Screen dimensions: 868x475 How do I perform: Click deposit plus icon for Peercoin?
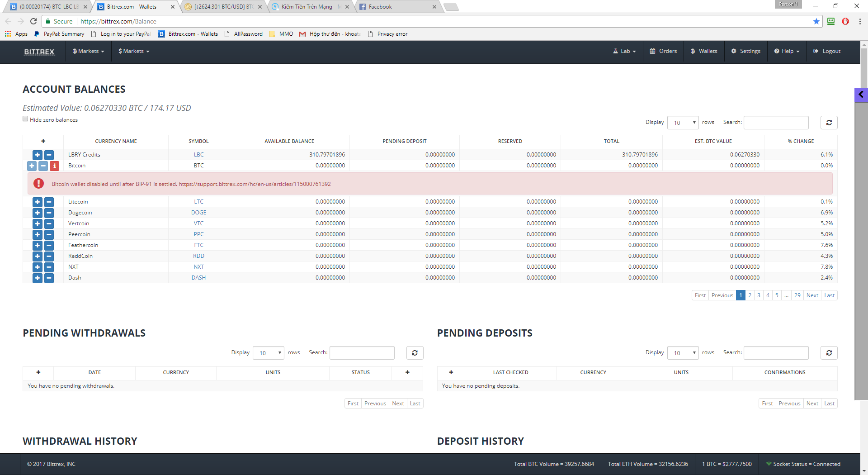[x=38, y=234]
